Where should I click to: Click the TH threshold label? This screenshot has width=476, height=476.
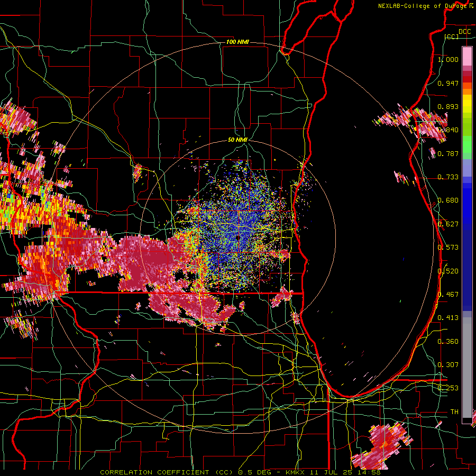(454, 412)
